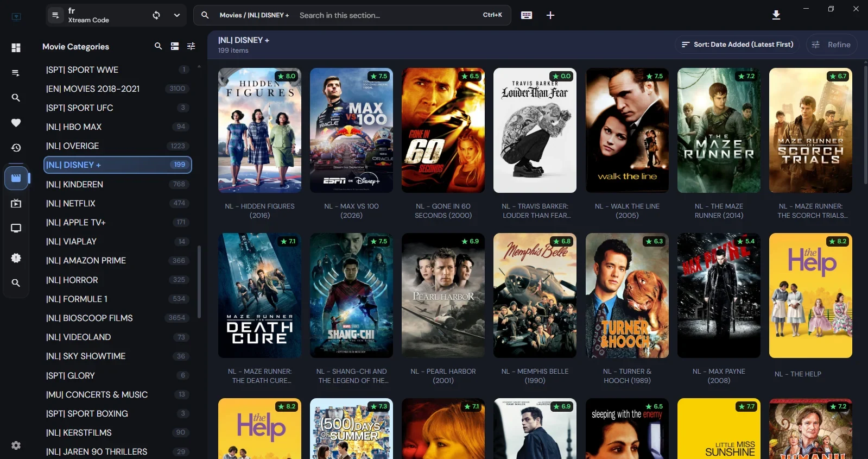Click the lower sidebar search magnifier
Viewport: 868px width, 459px height.
click(x=16, y=283)
